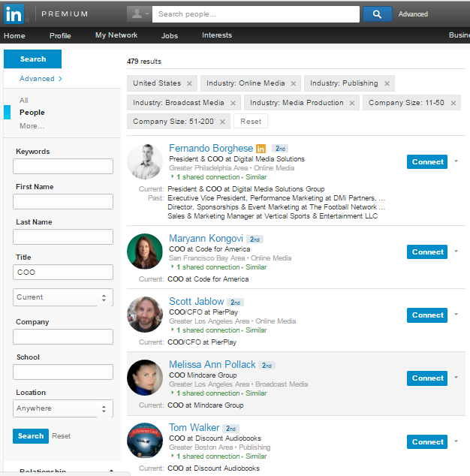Viewport: 470px width, 476px height.
Task: Open Tom Walker's profile picture
Action: [x=145, y=441]
